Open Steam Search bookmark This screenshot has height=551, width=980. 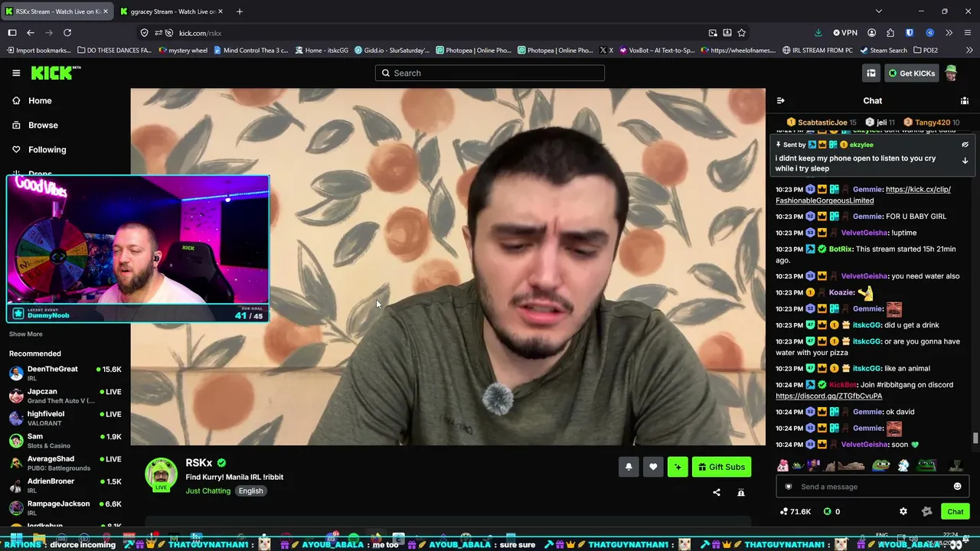[883, 51]
